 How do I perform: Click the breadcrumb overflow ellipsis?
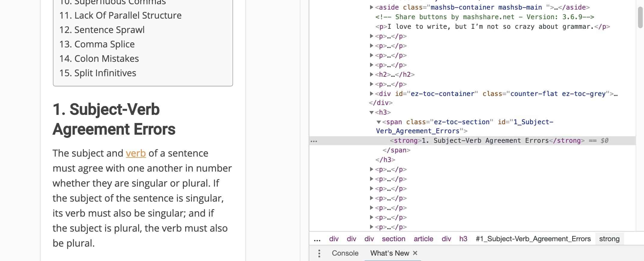click(x=317, y=239)
